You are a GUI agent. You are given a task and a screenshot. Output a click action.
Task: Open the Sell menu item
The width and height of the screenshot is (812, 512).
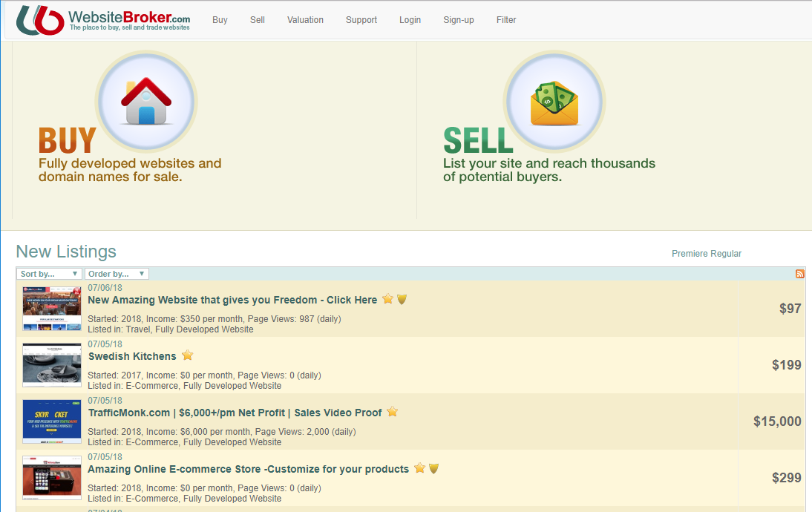click(258, 20)
